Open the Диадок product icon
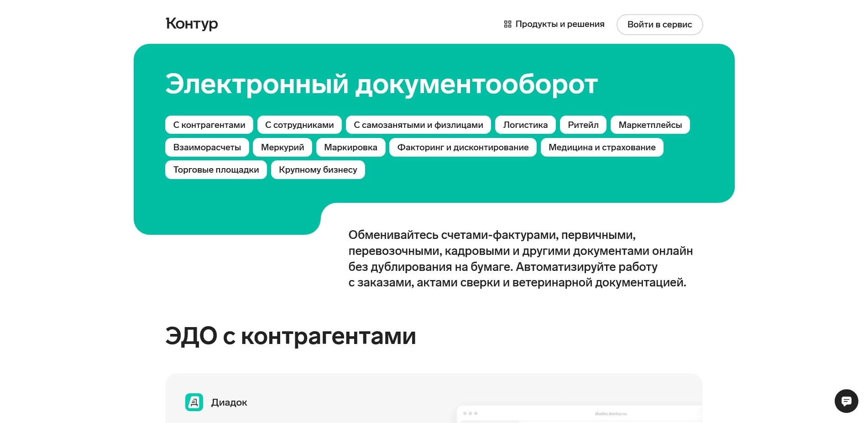Viewport: 868px width, 423px height. pos(194,402)
